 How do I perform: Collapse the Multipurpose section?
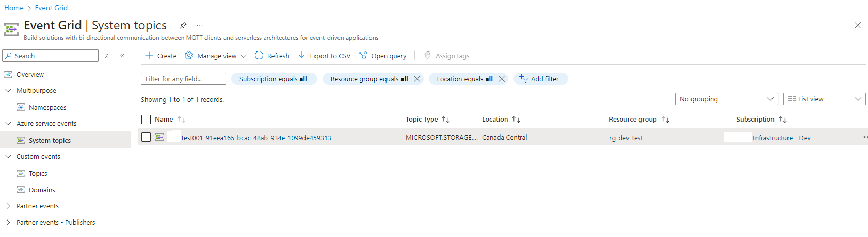tap(8, 90)
